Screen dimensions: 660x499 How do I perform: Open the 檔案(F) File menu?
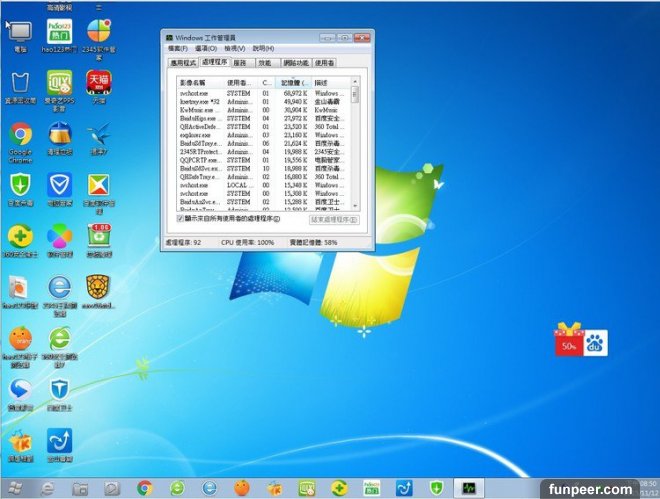click(x=178, y=48)
